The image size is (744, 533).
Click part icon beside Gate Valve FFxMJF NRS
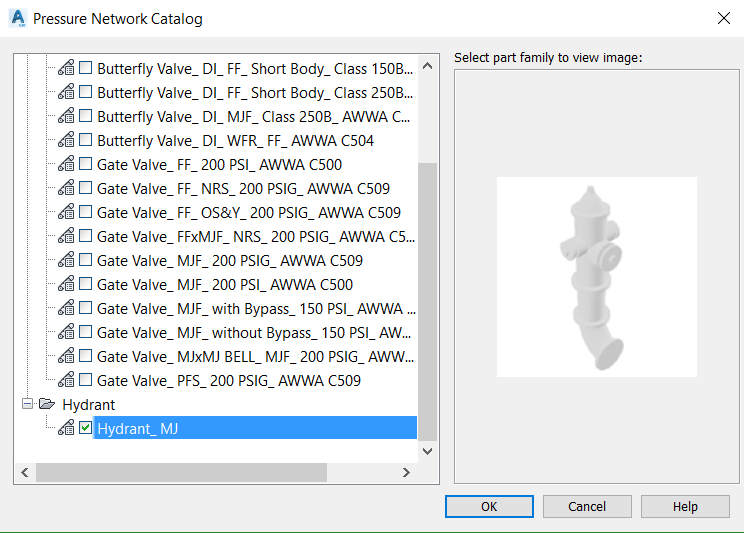click(x=66, y=236)
